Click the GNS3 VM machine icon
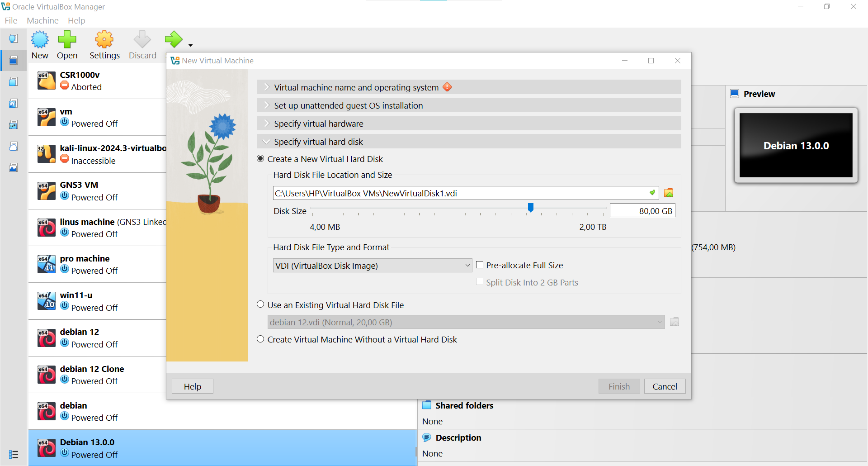 [46, 190]
